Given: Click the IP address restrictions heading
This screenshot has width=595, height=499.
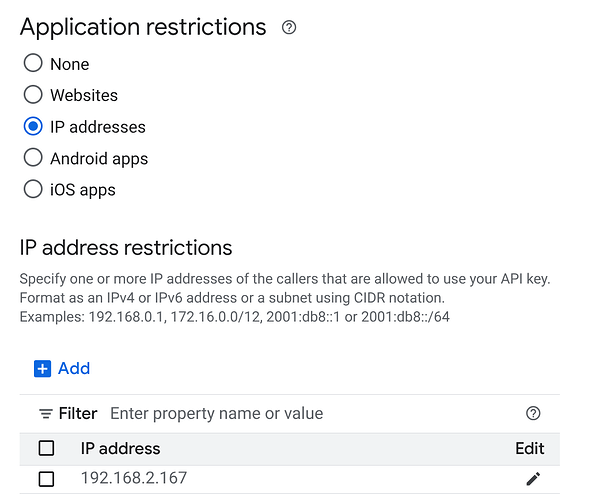Looking at the screenshot, I should [126, 248].
